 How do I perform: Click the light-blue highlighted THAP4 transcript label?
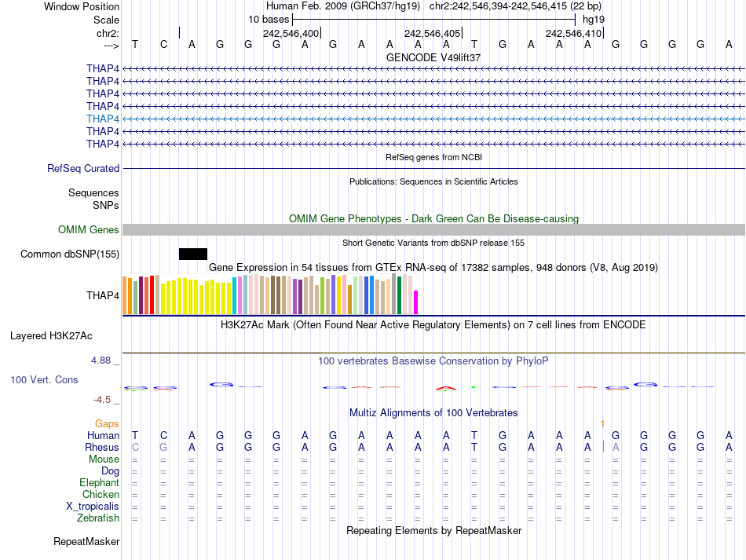(103, 119)
